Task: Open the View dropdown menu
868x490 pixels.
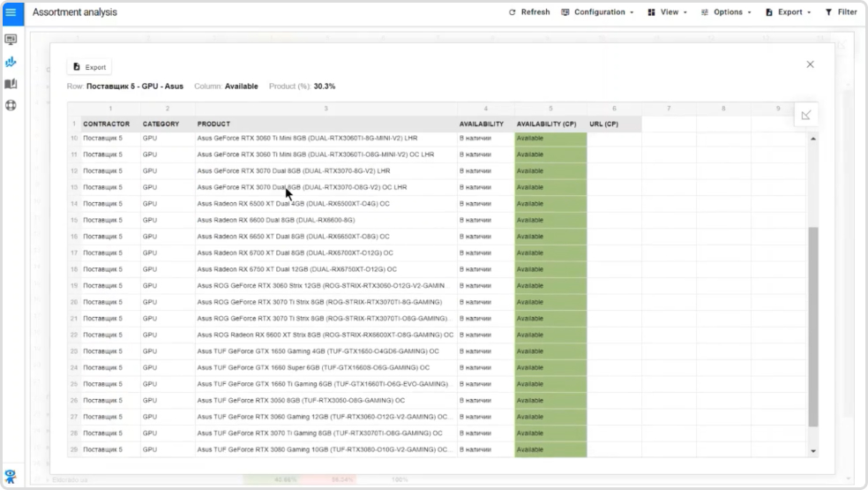Action: 668,12
